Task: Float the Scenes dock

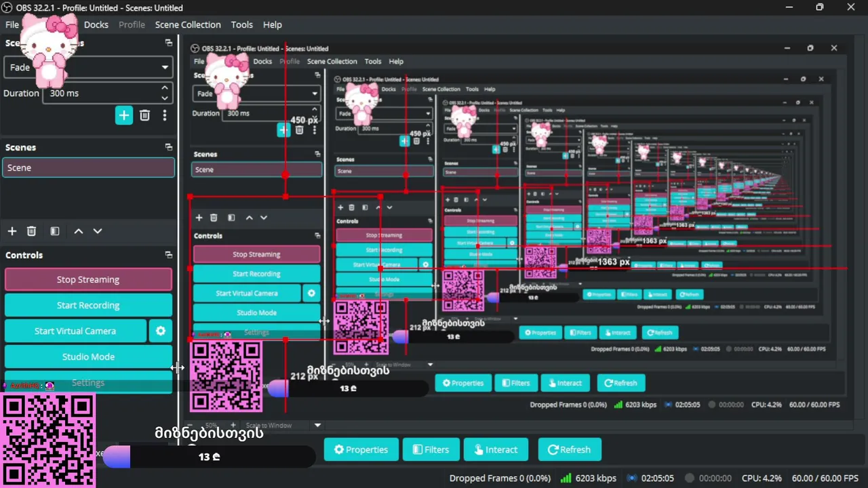Action: [168, 147]
